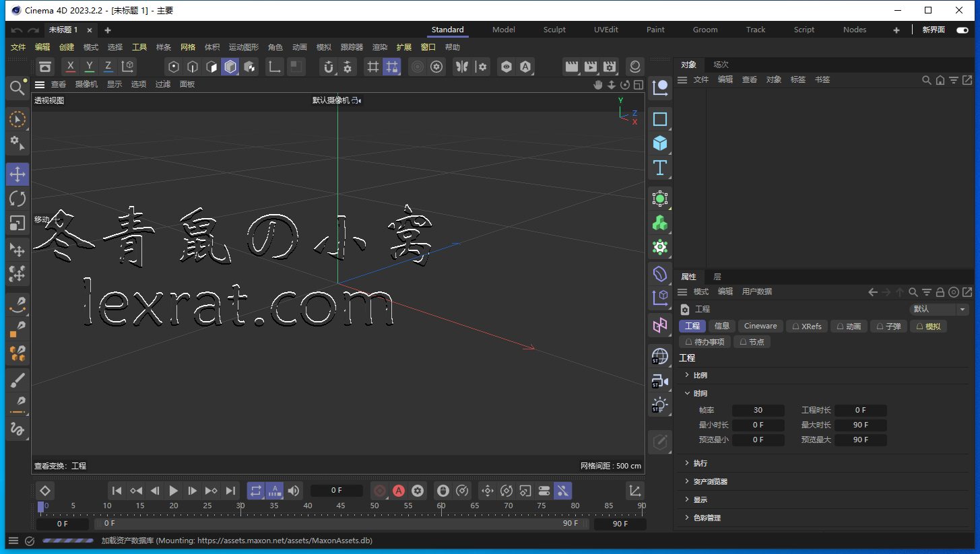The width and height of the screenshot is (980, 554).
Task: Add a Text spline object
Action: tap(660, 168)
